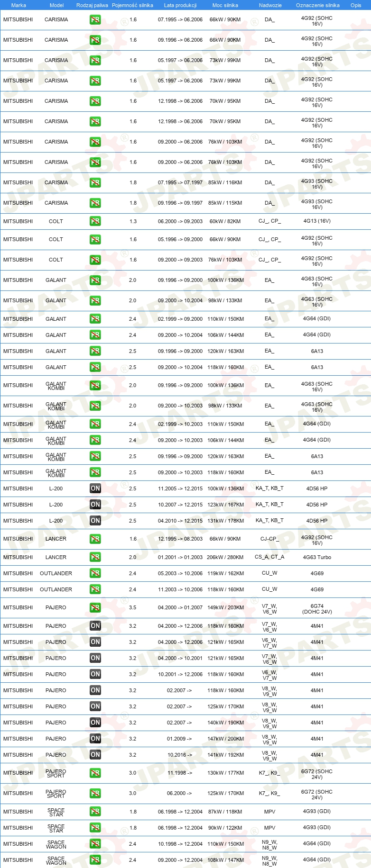The width and height of the screenshot is (371, 868).
Task: Click the 'PAJERO SPORT' model in the 125kW row
Action: coord(56,794)
